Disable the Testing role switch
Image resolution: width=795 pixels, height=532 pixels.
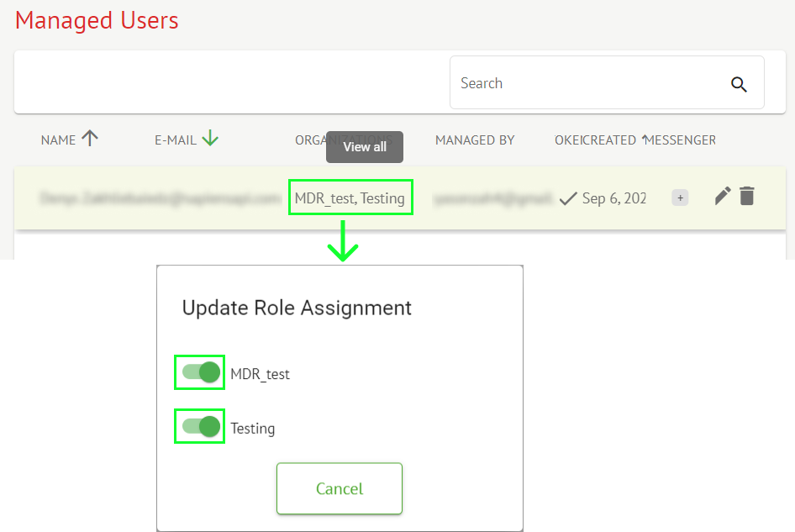tap(201, 426)
